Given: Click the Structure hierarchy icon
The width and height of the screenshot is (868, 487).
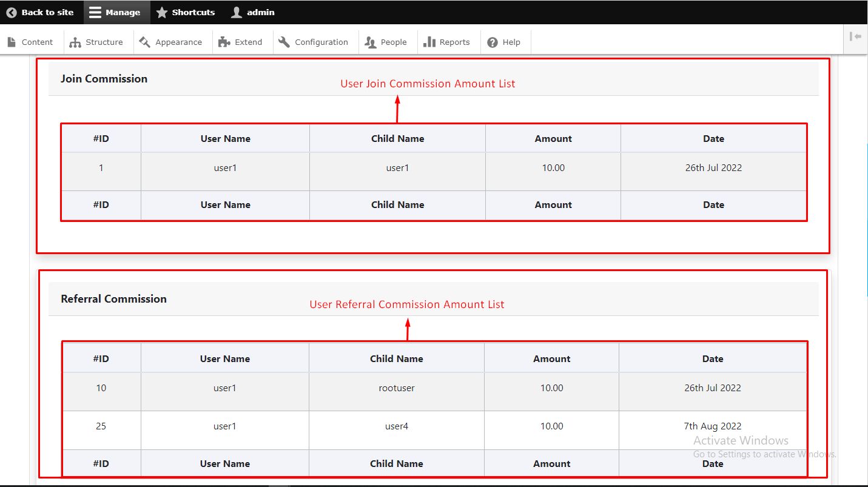Looking at the screenshot, I should tap(75, 42).
